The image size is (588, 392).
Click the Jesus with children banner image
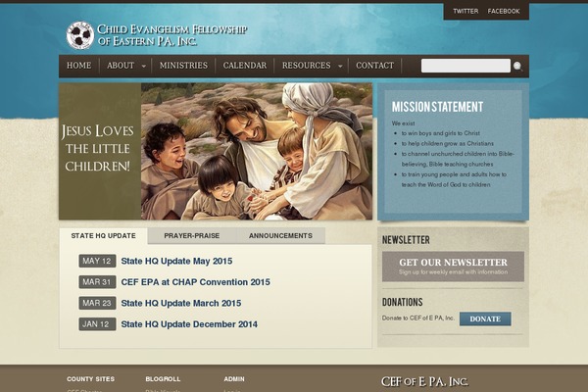(x=257, y=151)
